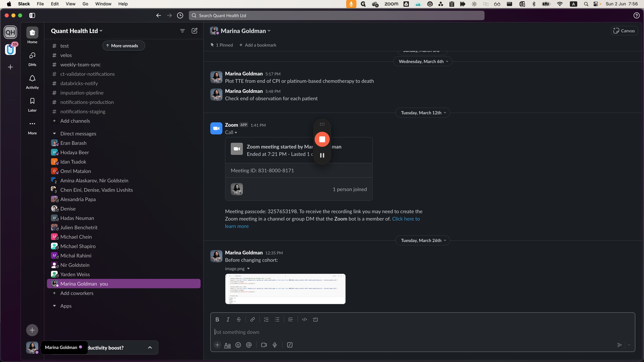Follow the Click here to learn more link
This screenshot has width=644, height=362.
[x=406, y=219]
